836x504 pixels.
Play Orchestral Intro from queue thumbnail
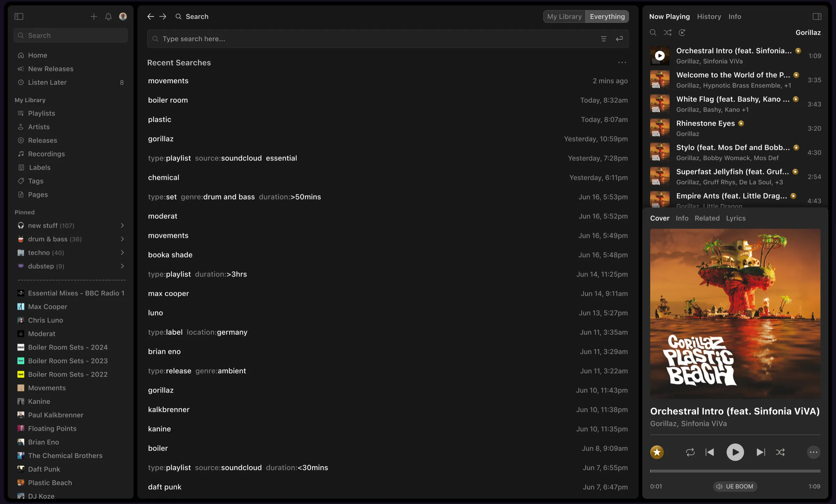pyautogui.click(x=660, y=56)
